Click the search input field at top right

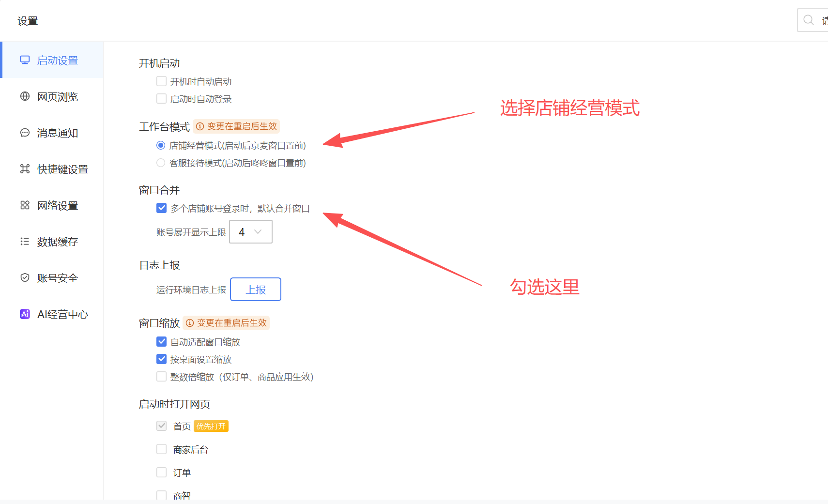pos(813,20)
